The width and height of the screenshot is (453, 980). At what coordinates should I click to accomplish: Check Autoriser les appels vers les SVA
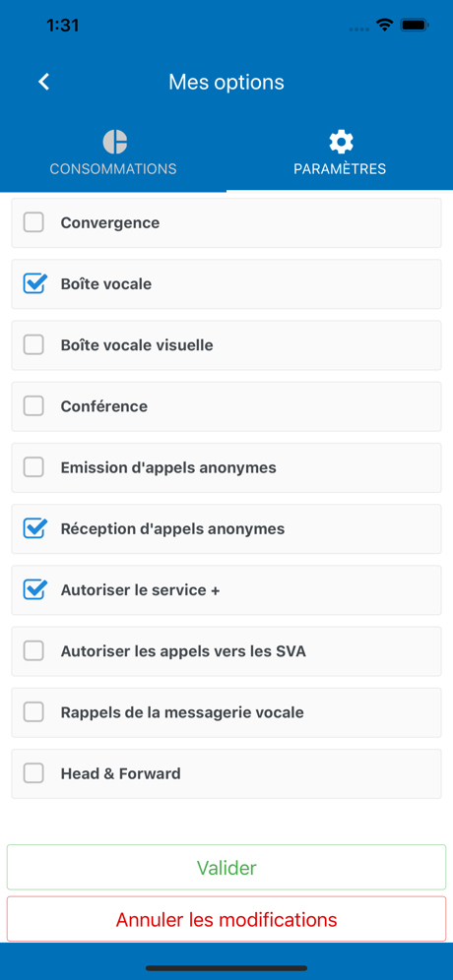click(33, 651)
